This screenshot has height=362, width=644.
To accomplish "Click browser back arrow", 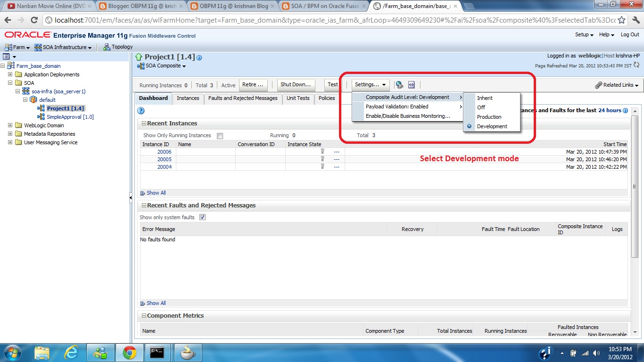I will click(x=8, y=20).
